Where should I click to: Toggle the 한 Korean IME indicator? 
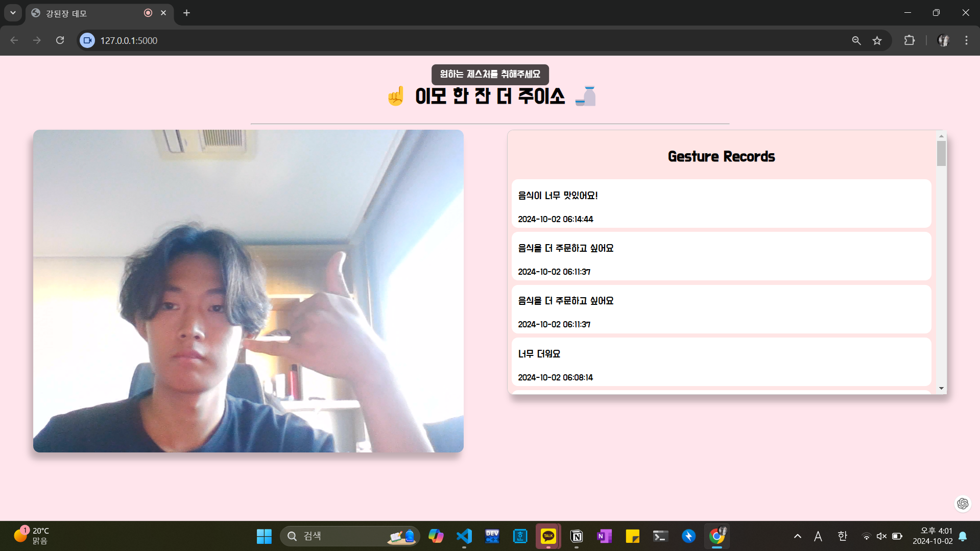coord(843,536)
